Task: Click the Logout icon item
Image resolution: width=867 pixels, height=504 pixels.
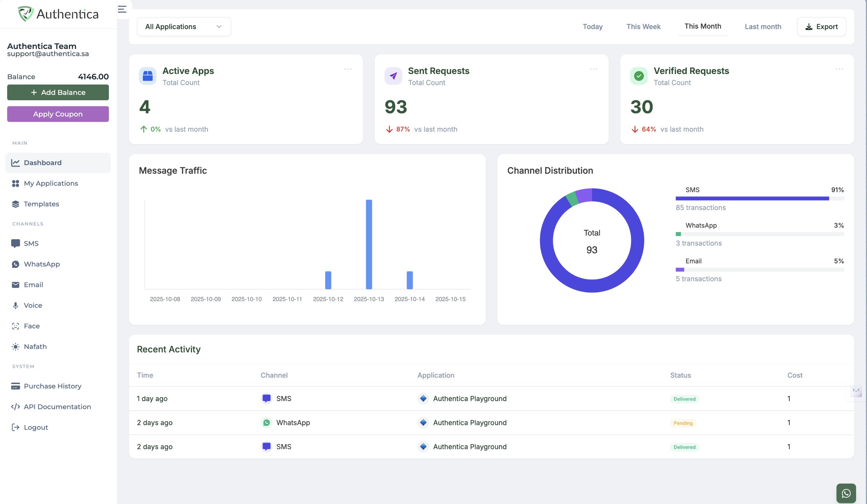Action: (x=15, y=427)
